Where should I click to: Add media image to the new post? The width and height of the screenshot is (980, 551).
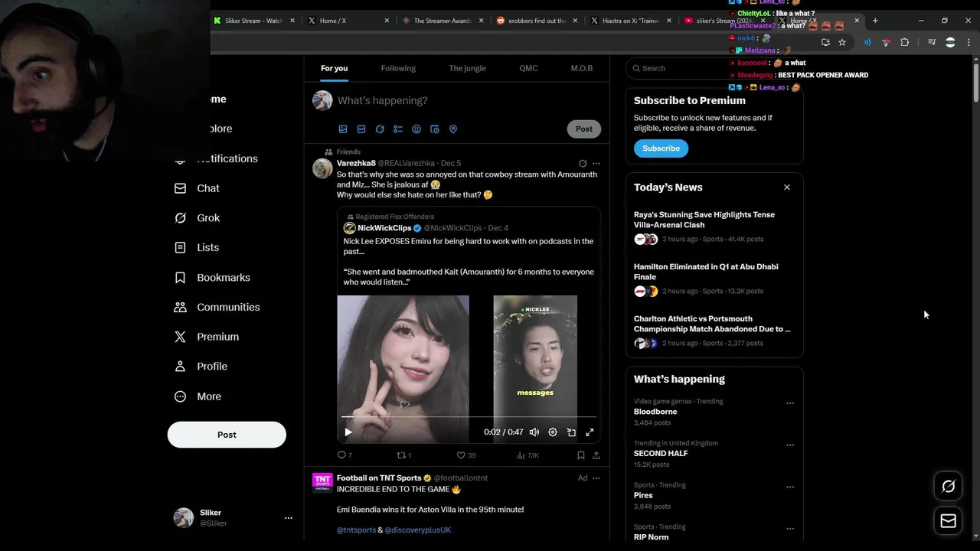343,129
